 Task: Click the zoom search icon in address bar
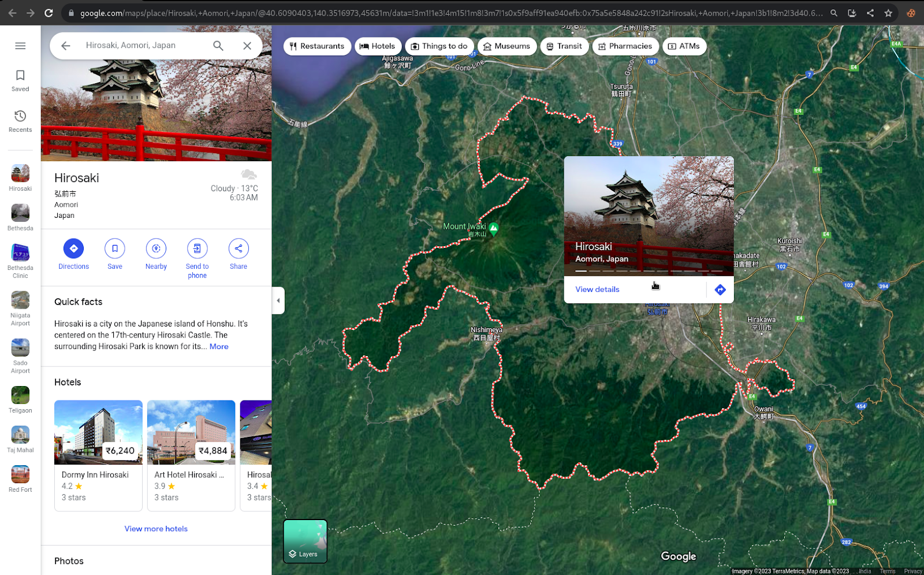click(x=834, y=13)
